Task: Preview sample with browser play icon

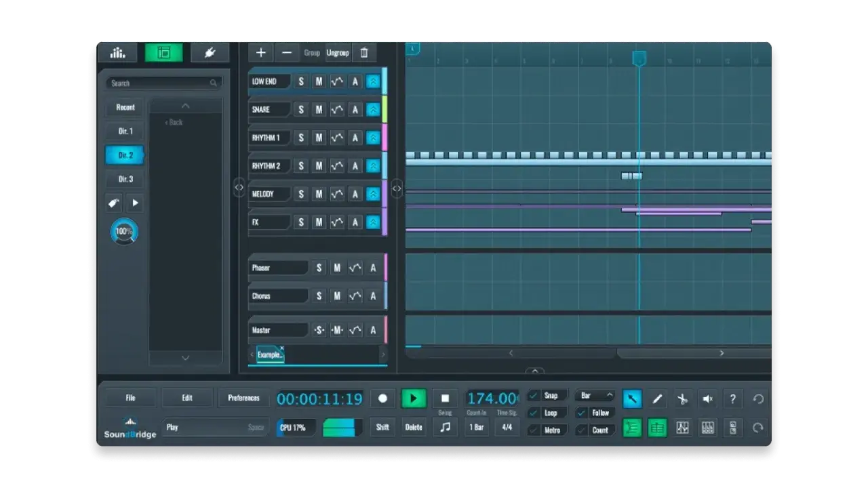Action: pos(134,203)
